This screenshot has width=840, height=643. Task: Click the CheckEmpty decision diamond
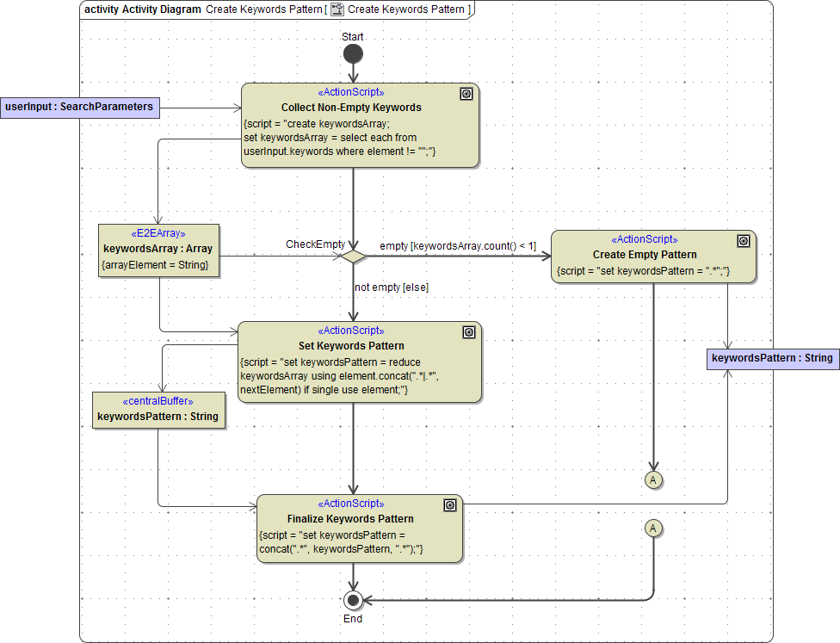(354, 256)
